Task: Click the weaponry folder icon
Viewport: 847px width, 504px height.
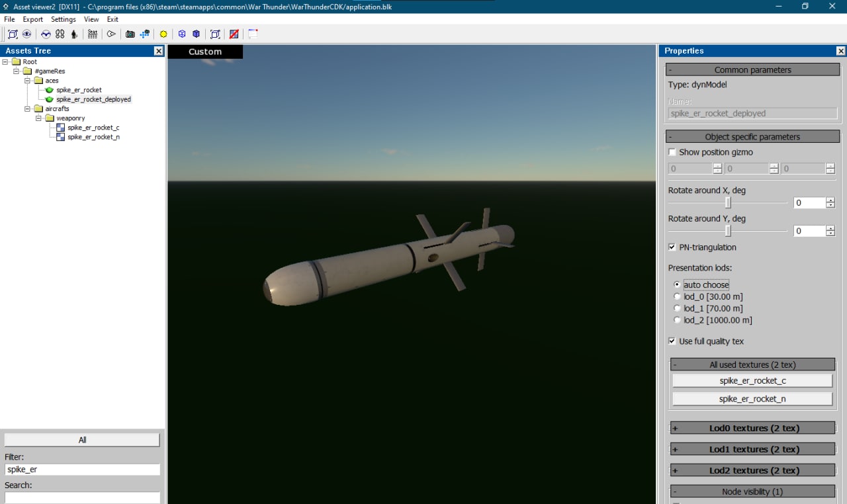Action: [x=50, y=118]
